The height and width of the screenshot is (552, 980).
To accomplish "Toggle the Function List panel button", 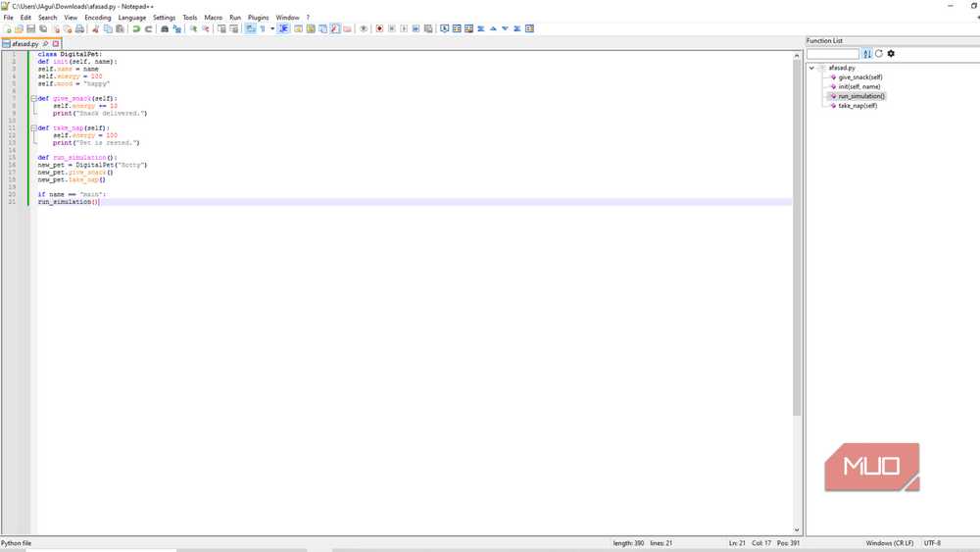I will tap(335, 28).
